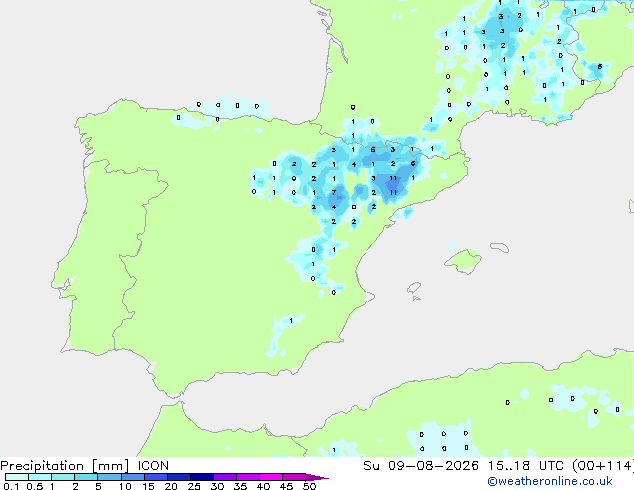Viewport: 634px width, 490px height.
Task: Click the 10–15 mm legend swatch
Action: point(132,477)
